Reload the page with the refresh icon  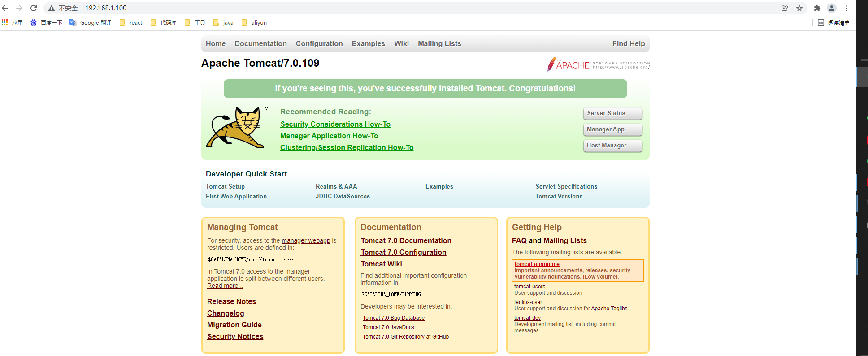[x=34, y=8]
